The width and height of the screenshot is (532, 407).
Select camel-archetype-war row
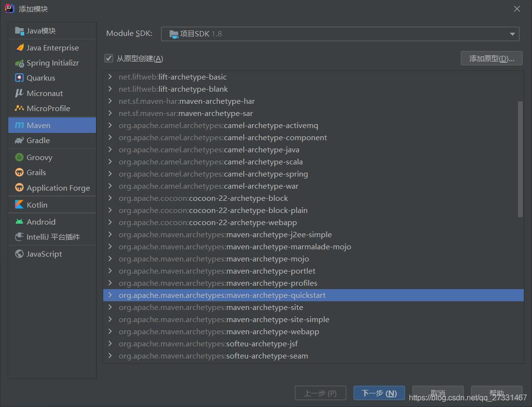313,186
